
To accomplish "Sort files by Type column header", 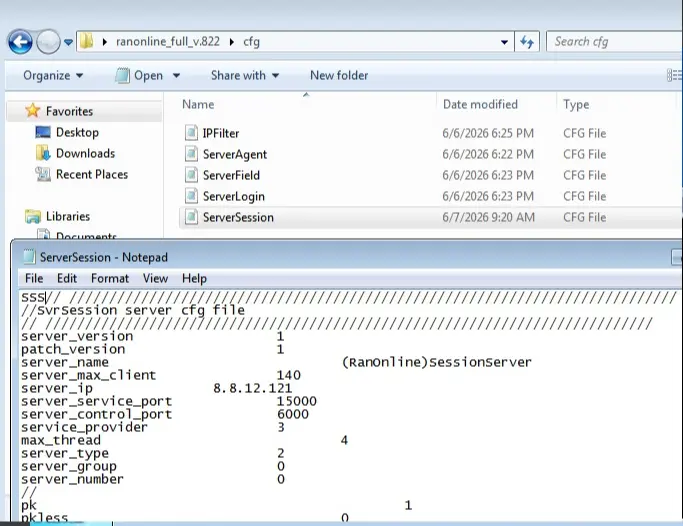I will pyautogui.click(x=576, y=105).
